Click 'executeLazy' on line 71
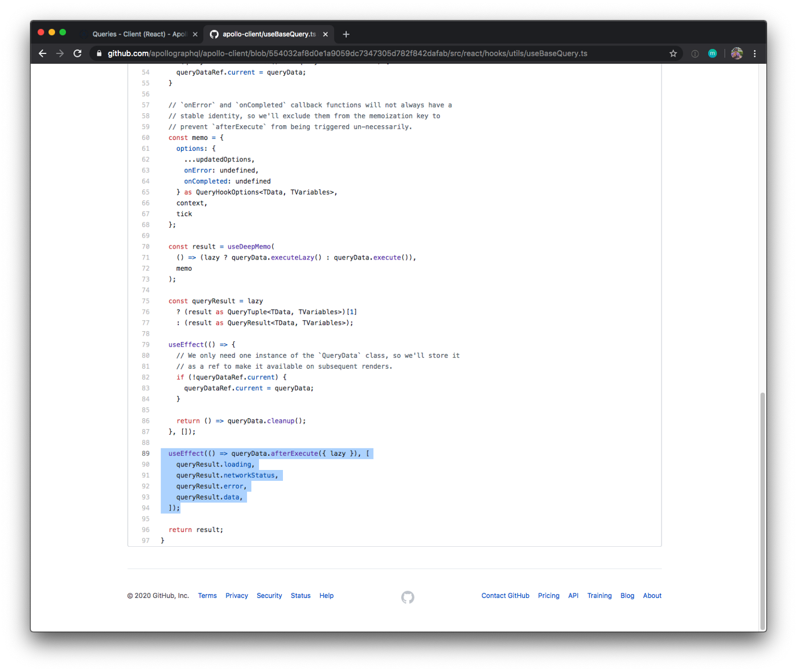The width and height of the screenshot is (797, 672). (x=292, y=258)
